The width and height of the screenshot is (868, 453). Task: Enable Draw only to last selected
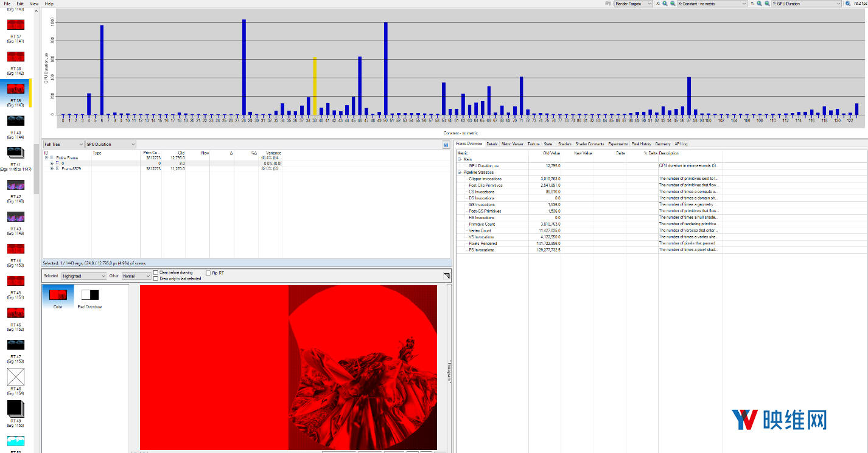(156, 278)
